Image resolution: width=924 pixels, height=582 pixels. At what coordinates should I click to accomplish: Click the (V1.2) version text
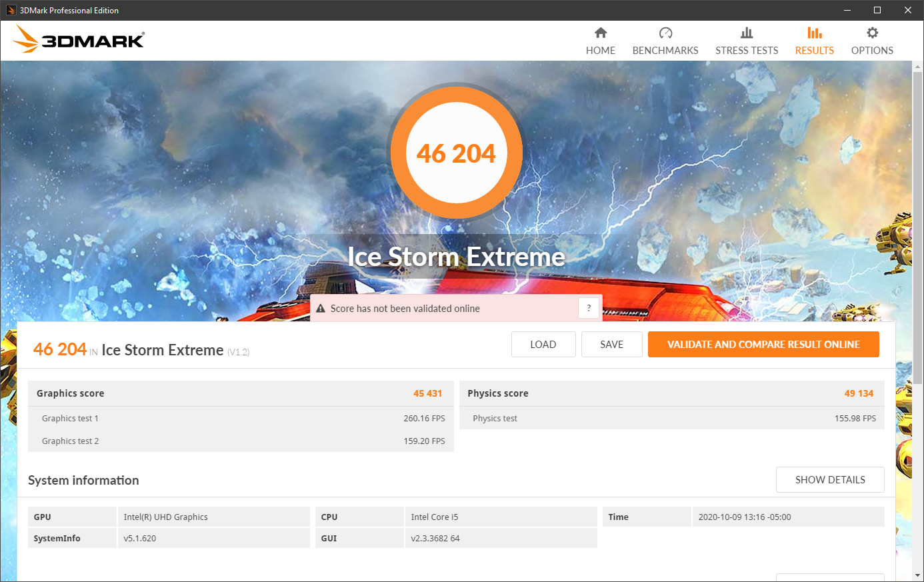click(239, 352)
